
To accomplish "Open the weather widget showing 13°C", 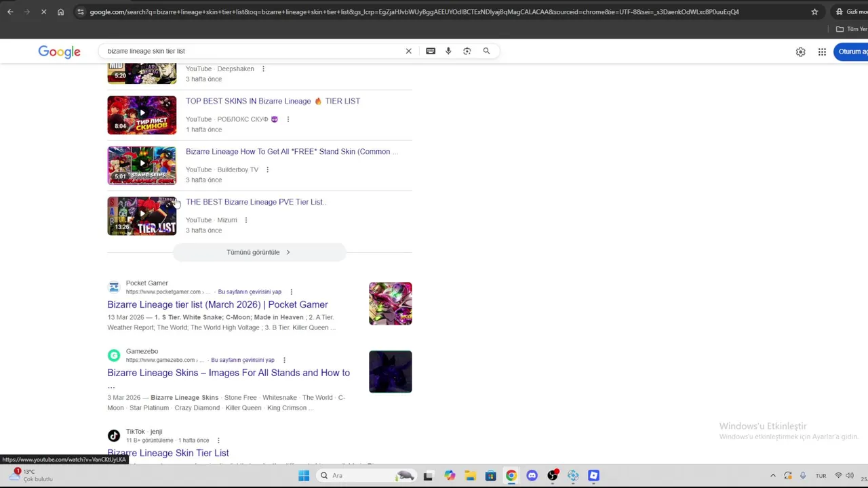I will click(33, 475).
